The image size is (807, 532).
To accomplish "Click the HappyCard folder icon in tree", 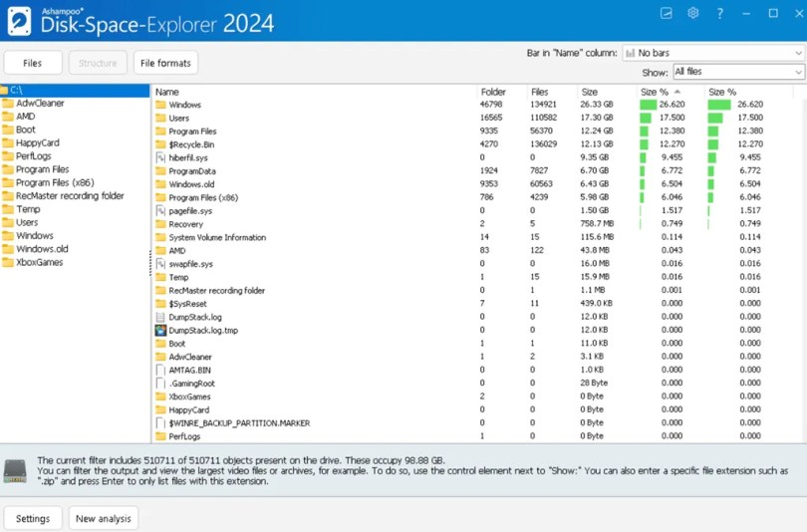I will click(8, 142).
